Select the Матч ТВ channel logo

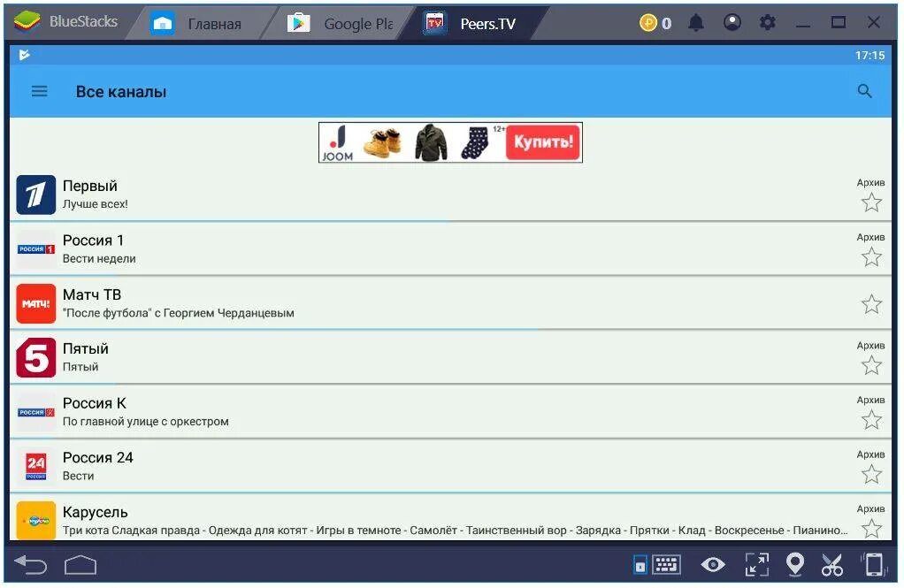35,303
